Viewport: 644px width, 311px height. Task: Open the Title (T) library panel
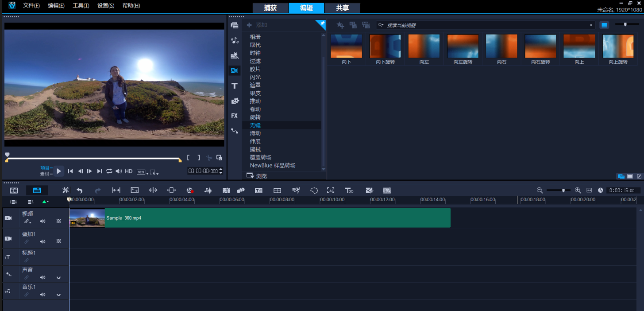coord(235,86)
